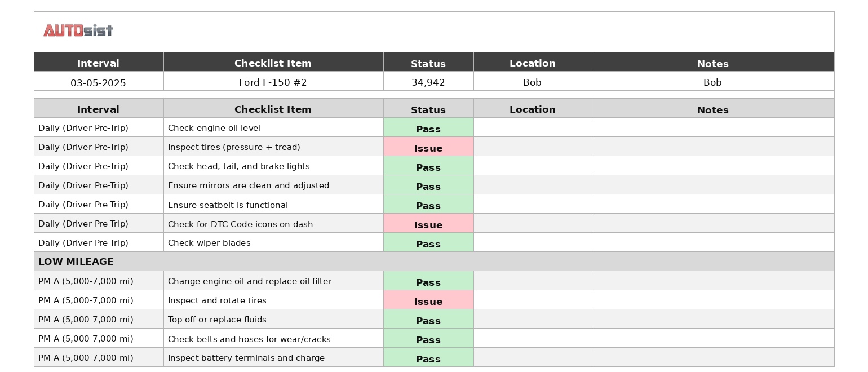
Task: Select the Pass badge for brake lights check
Action: [428, 166]
